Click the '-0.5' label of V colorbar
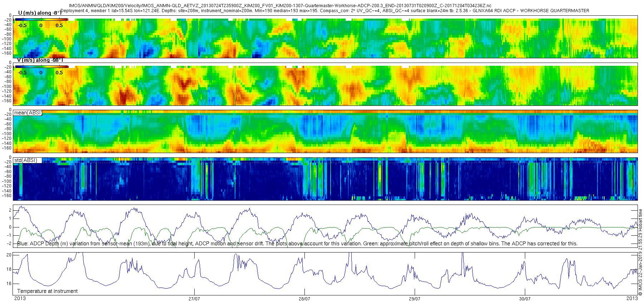Screen dimensions: 644x304 22,73
